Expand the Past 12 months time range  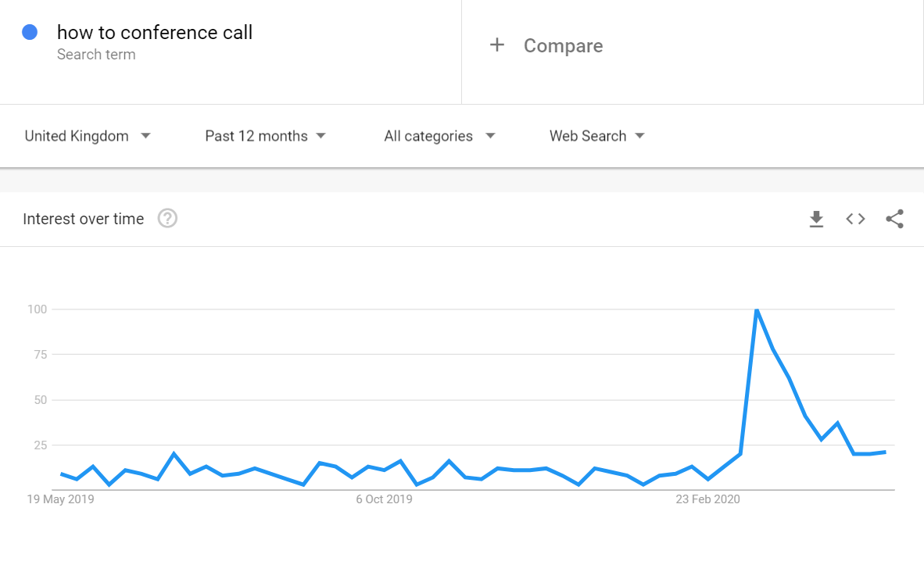pos(265,136)
